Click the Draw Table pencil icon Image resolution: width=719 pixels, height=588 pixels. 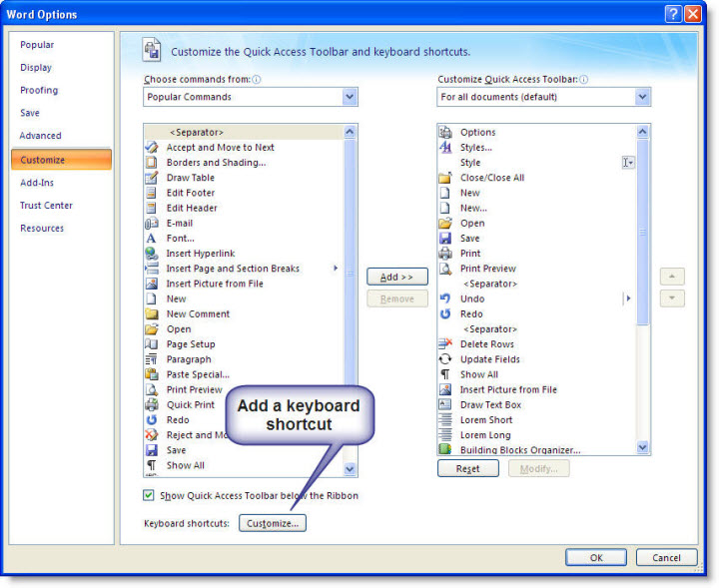click(x=152, y=178)
